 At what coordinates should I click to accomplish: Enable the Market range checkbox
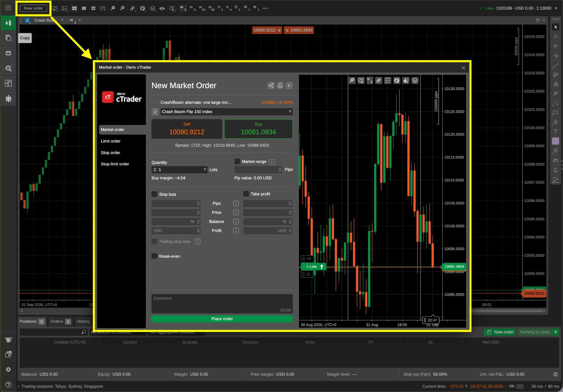(237, 162)
